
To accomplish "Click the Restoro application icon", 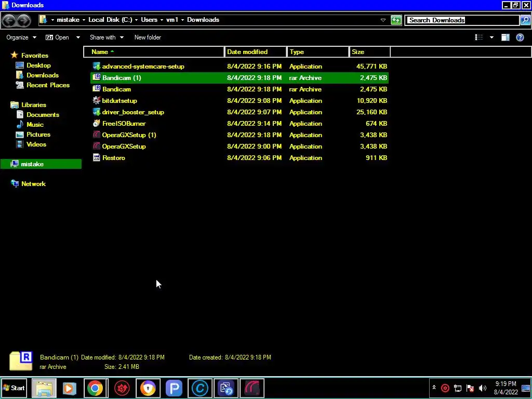I will click(97, 157).
